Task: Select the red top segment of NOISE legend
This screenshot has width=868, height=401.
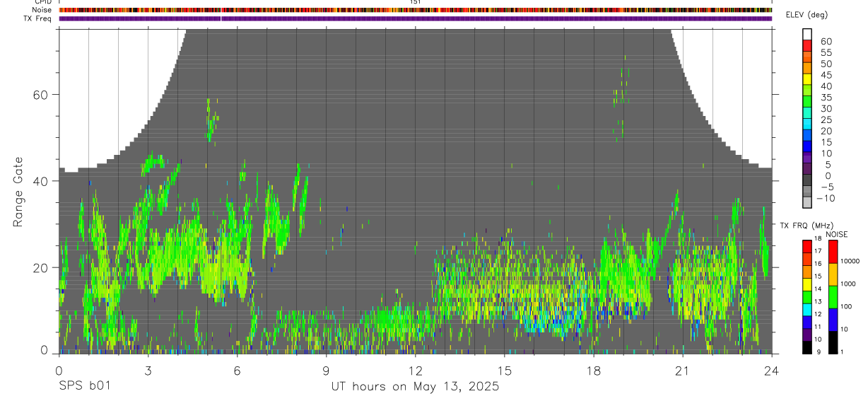Action: [833, 252]
